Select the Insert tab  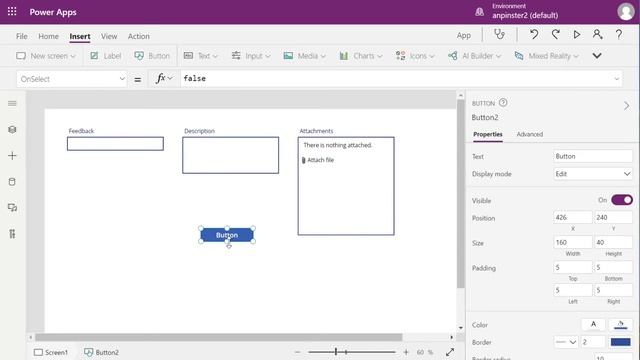coord(80,36)
